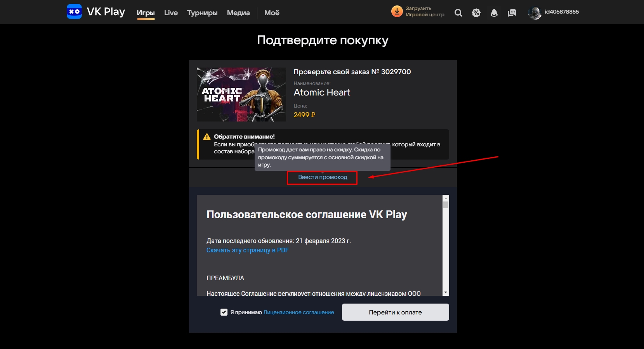Click the agreement scrollbar down arrow
The image size is (644, 349).
coord(446,292)
